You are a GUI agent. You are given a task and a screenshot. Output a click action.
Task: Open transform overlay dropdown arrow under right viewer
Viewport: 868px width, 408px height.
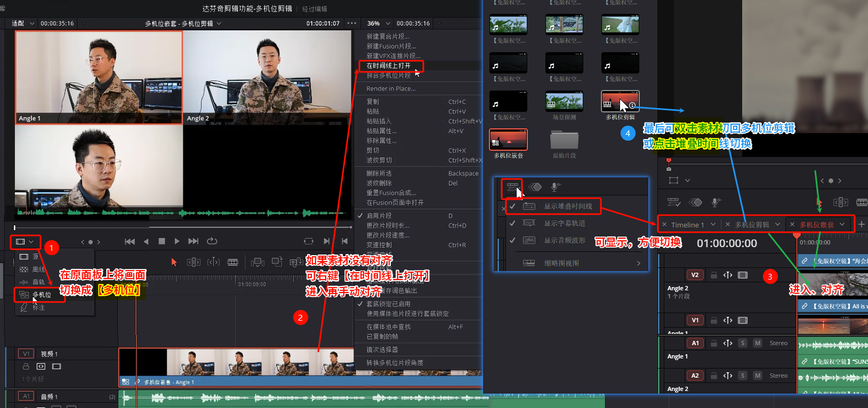687,181
